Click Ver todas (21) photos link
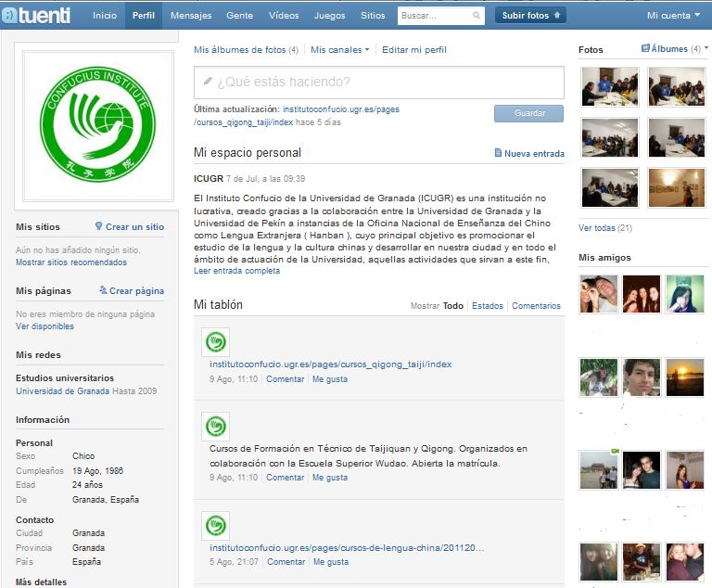 tap(604, 227)
